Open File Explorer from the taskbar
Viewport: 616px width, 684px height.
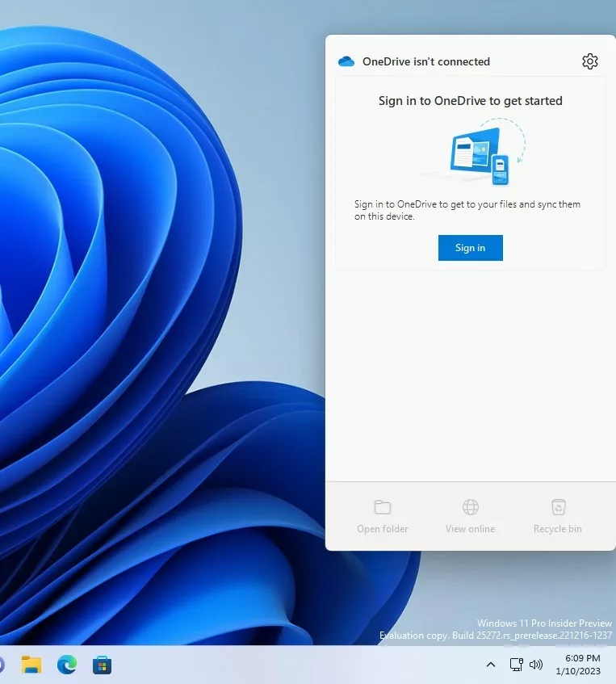[31, 665]
